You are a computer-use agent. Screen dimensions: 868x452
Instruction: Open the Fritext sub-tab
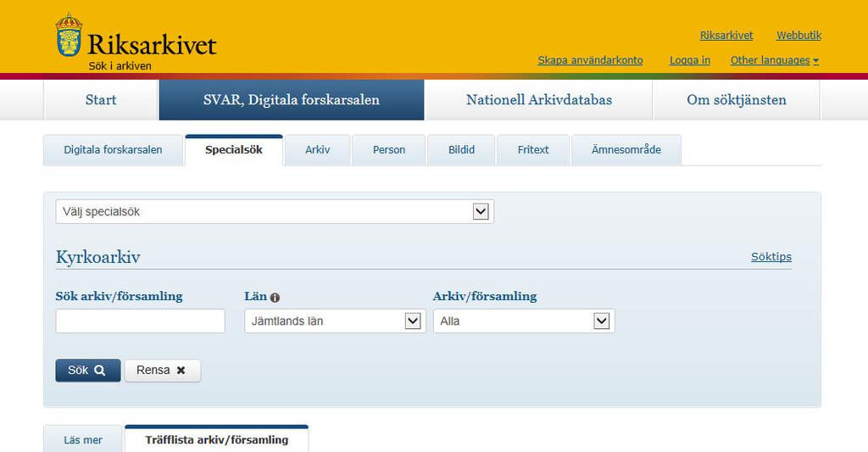click(533, 149)
